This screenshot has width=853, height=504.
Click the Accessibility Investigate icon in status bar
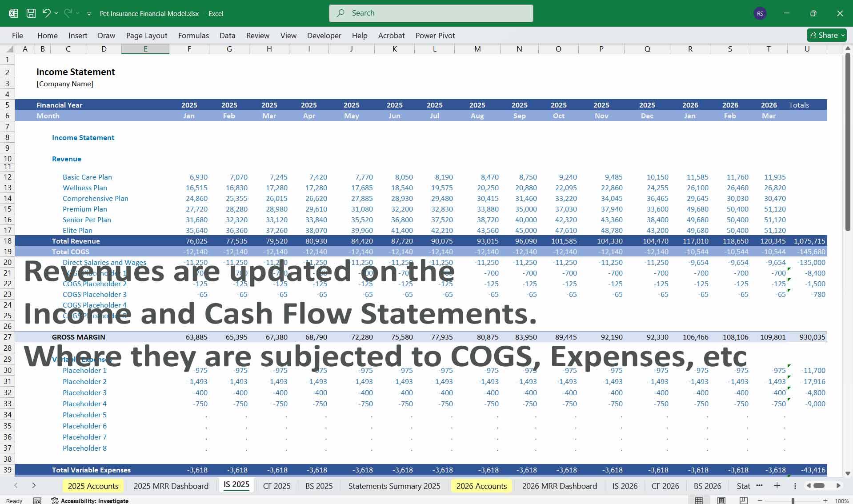(55, 500)
